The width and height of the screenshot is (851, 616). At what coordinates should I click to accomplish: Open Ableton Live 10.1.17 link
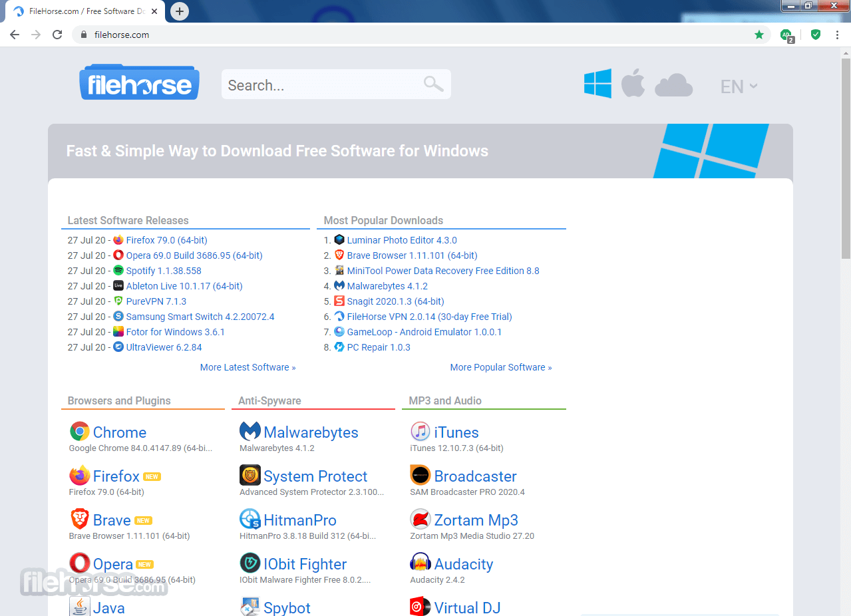click(184, 286)
